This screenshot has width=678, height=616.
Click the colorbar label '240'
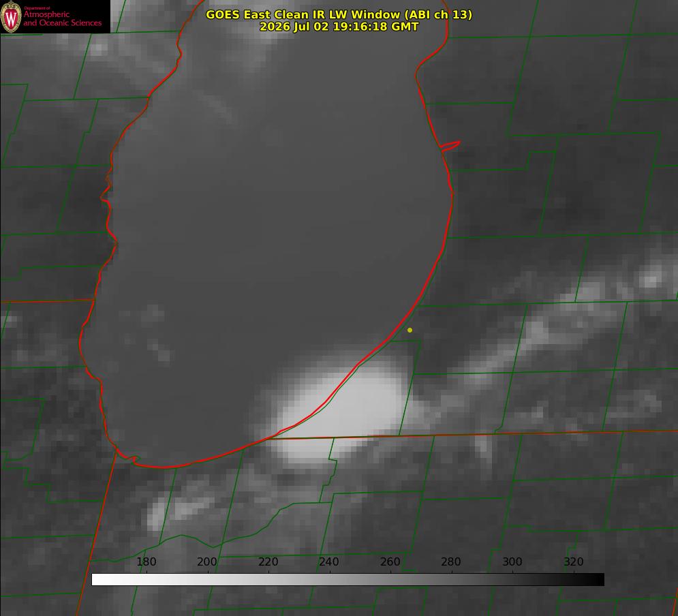click(x=329, y=561)
